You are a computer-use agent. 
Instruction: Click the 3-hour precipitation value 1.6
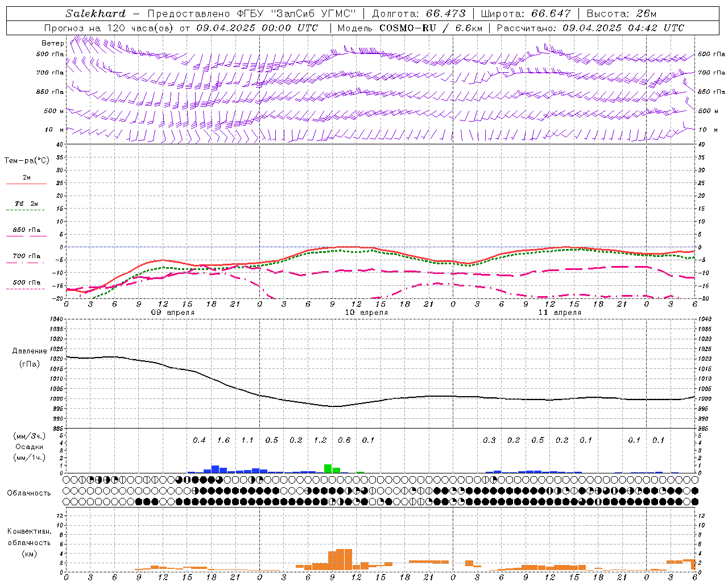point(224,440)
